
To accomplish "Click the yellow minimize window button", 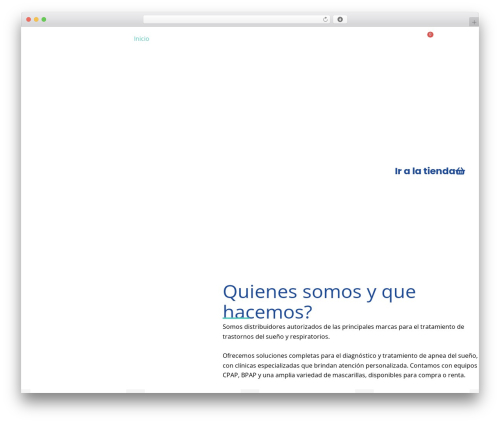I will click(36, 20).
